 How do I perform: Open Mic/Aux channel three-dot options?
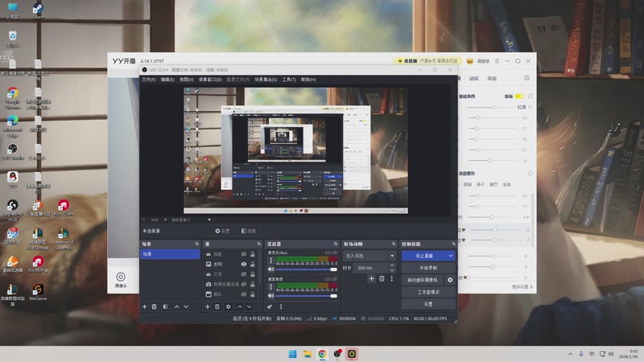tap(270, 261)
